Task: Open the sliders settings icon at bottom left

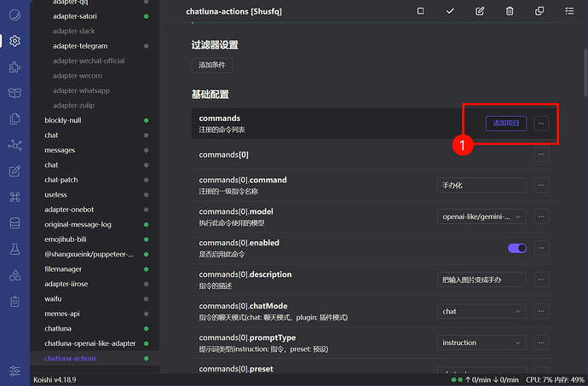Action: [x=14, y=371]
